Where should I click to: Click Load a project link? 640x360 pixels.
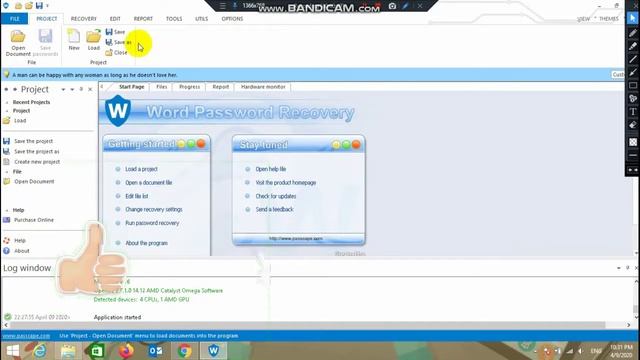pos(141,169)
